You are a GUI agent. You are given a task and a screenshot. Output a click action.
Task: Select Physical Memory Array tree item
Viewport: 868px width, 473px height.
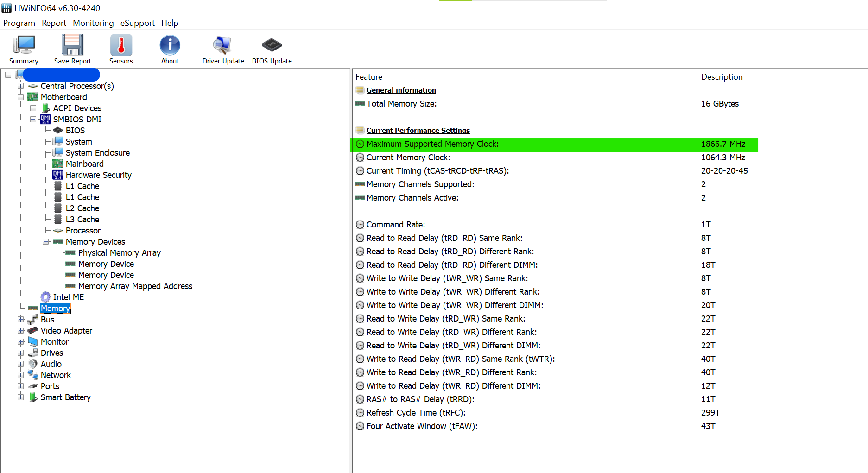click(119, 252)
